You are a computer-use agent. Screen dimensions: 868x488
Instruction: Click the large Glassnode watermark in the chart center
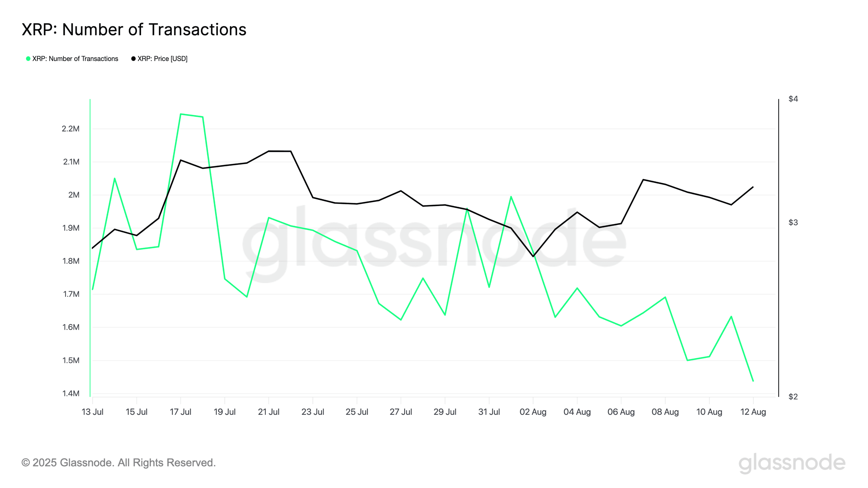click(x=434, y=241)
